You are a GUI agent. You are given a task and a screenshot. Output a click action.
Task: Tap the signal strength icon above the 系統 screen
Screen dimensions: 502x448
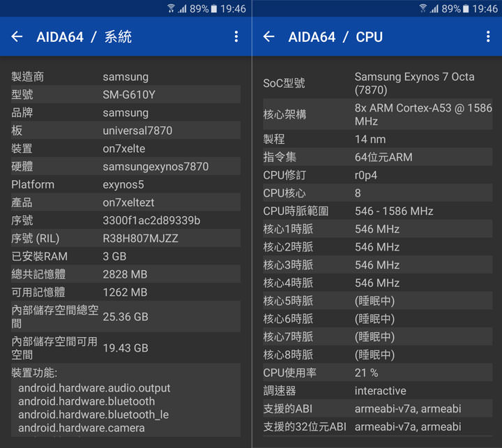tap(182, 8)
